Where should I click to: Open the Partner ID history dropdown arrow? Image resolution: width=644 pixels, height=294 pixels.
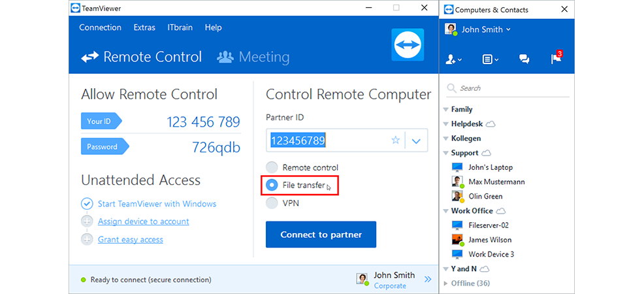click(x=416, y=141)
